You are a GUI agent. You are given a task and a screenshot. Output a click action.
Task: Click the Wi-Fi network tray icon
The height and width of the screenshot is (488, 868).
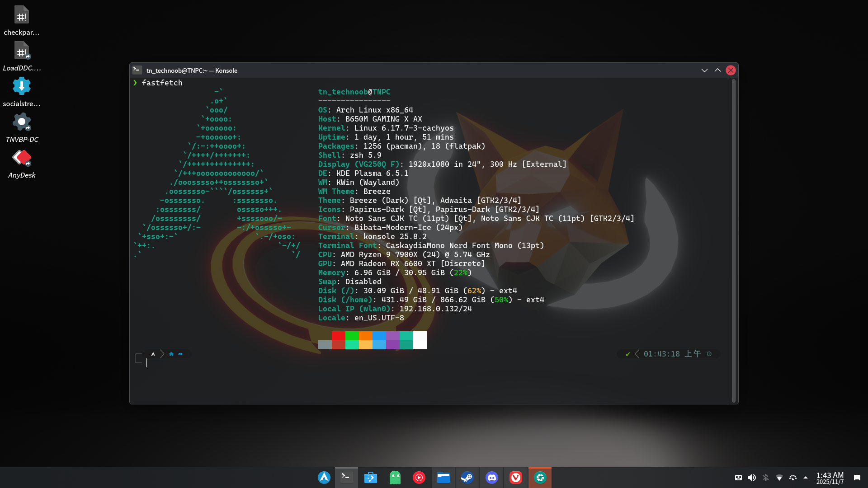click(779, 478)
